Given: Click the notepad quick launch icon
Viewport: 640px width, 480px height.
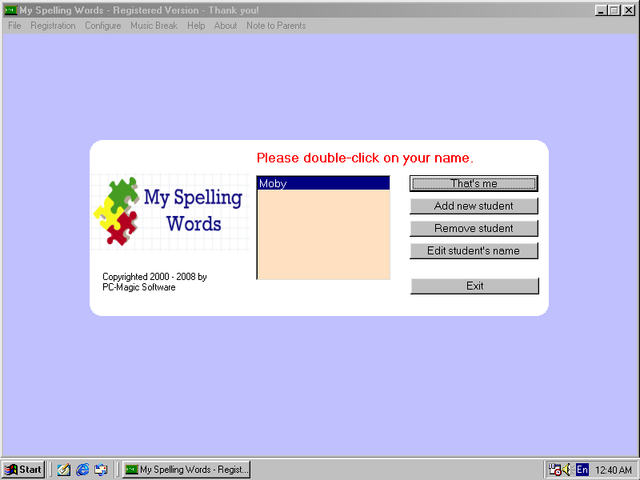Looking at the screenshot, I should point(64,469).
